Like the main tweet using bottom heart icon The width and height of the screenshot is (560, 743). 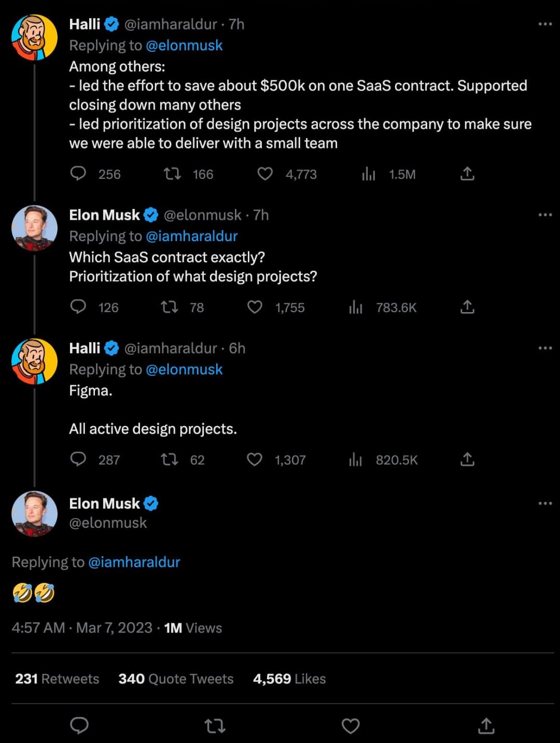tap(351, 726)
